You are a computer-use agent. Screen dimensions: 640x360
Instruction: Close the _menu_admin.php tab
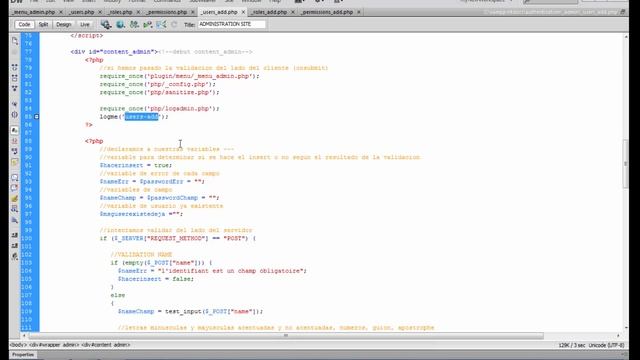click(61, 12)
